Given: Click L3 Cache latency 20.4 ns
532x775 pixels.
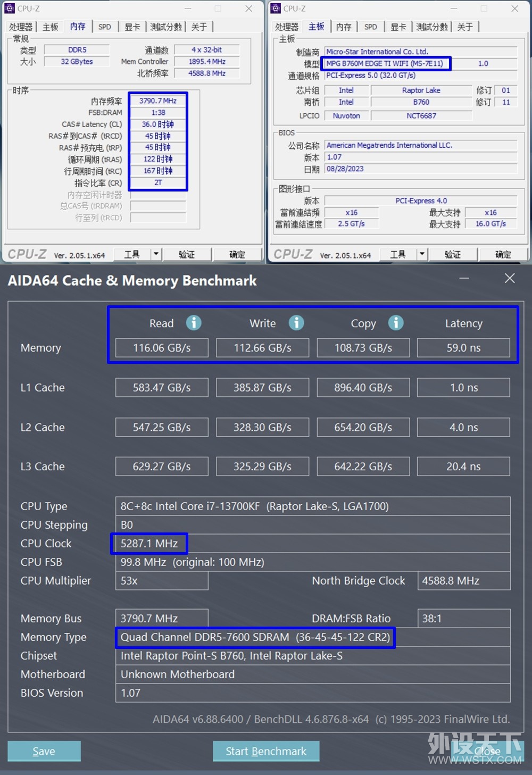Looking at the screenshot, I should pyautogui.click(x=463, y=466).
